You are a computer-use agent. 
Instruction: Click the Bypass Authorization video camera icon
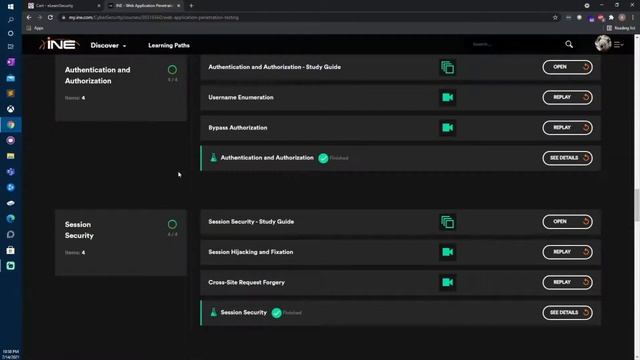coord(447,128)
